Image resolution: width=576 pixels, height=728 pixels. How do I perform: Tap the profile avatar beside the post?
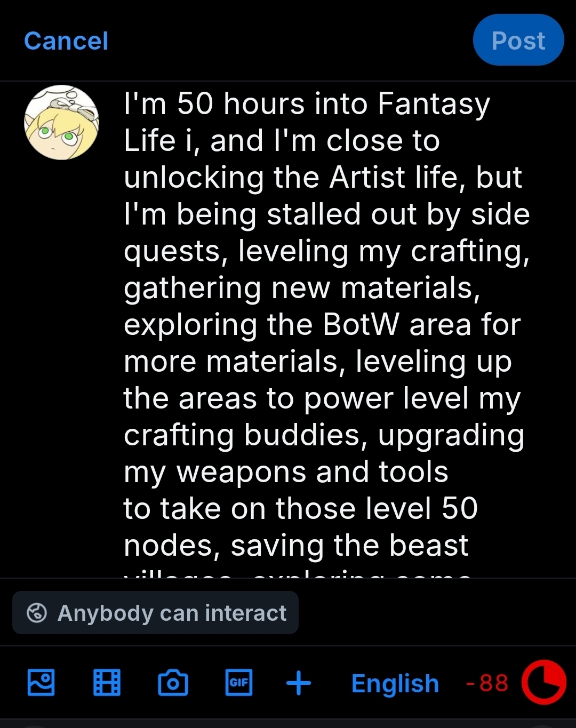point(61,122)
